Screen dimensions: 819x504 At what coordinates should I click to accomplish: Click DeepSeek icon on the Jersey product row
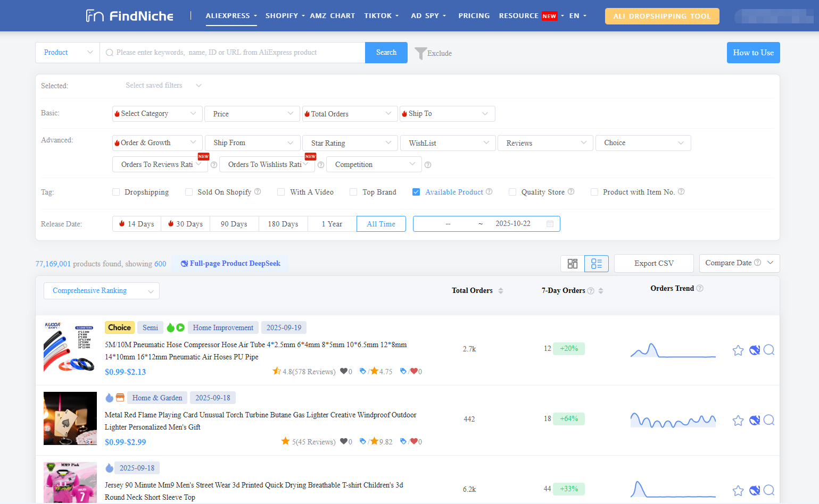point(754,490)
